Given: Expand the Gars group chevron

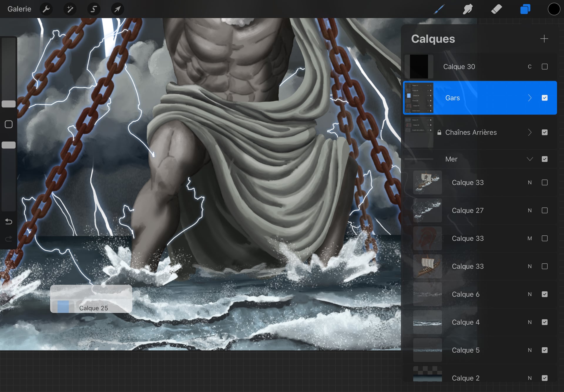Looking at the screenshot, I should pyautogui.click(x=530, y=98).
